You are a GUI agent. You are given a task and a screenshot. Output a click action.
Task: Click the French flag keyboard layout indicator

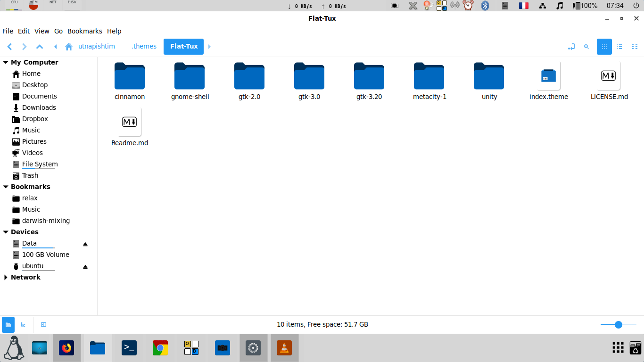click(523, 6)
